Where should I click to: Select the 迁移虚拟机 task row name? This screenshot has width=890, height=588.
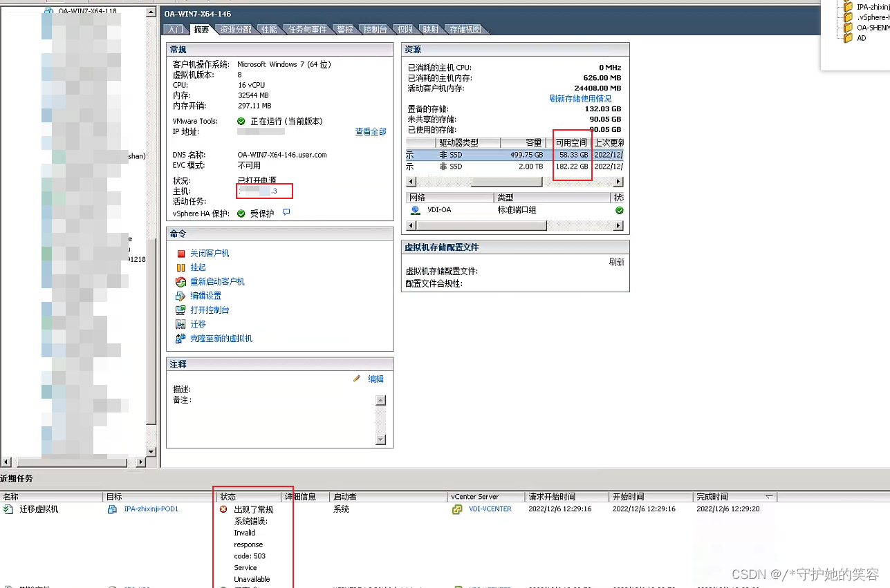tap(39, 509)
